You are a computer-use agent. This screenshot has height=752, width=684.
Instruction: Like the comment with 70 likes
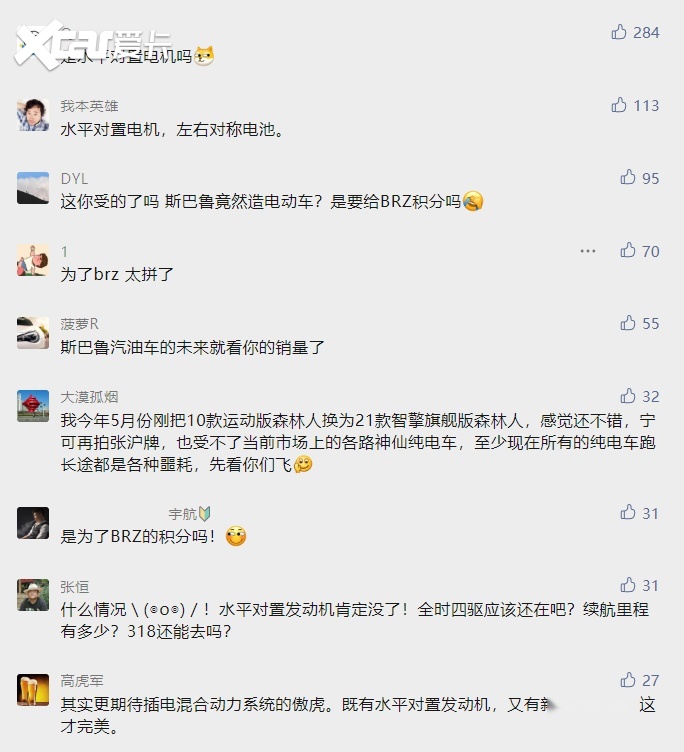coord(628,250)
